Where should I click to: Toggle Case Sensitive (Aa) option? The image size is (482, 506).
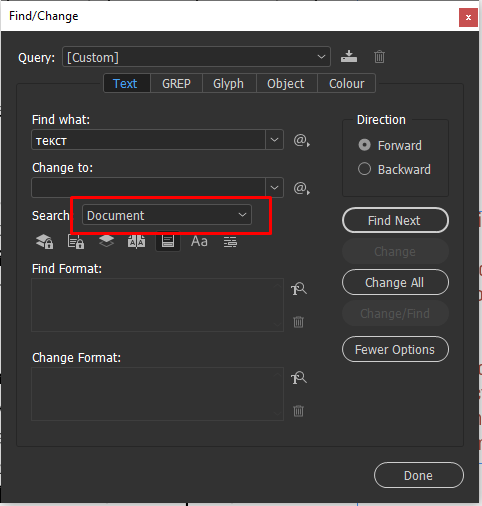199,241
